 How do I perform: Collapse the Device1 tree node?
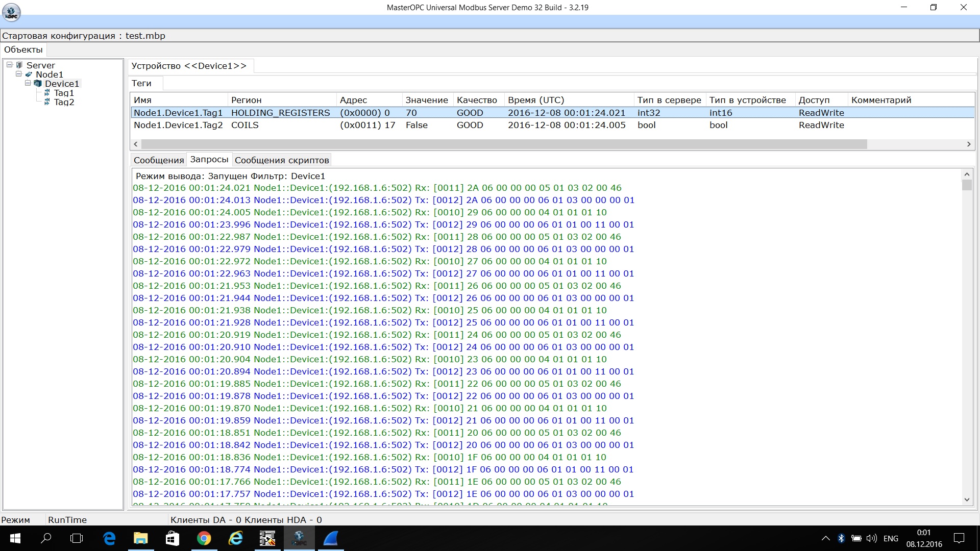pos(28,83)
